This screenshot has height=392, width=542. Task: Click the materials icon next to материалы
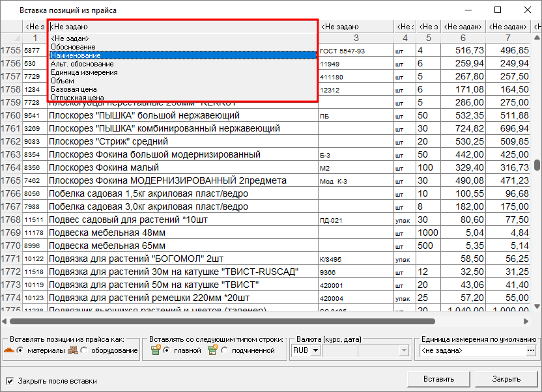click(8, 350)
